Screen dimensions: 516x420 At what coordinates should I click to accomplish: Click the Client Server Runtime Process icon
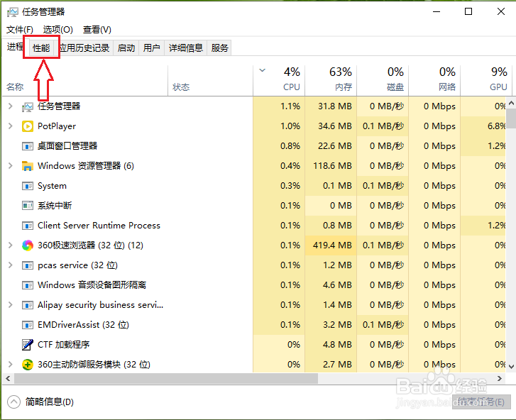pyautogui.click(x=28, y=226)
